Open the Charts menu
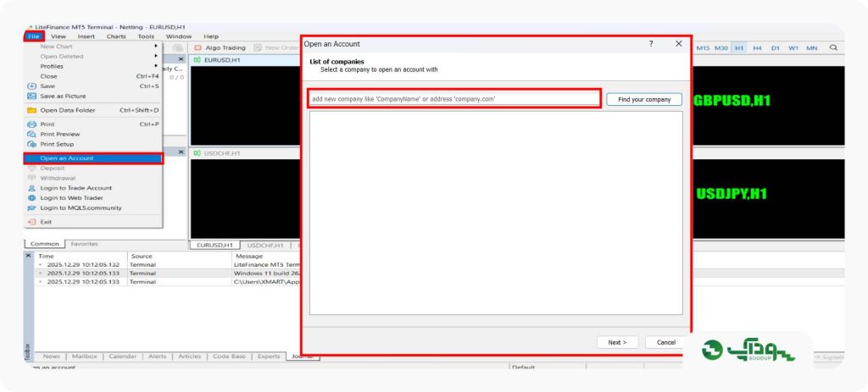Image resolution: width=868 pixels, height=392 pixels. click(116, 36)
